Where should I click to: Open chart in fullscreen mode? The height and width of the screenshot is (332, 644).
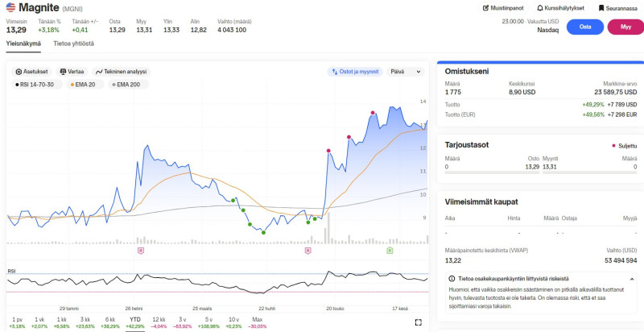point(418,322)
